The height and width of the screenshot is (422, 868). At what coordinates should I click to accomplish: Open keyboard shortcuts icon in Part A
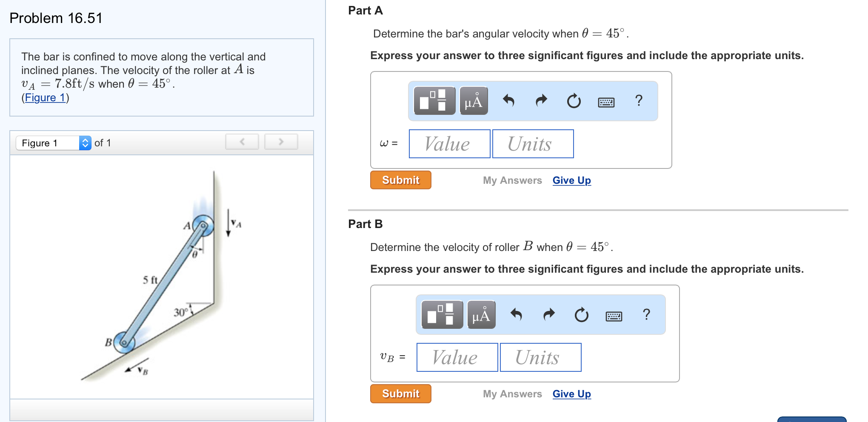pos(606,102)
